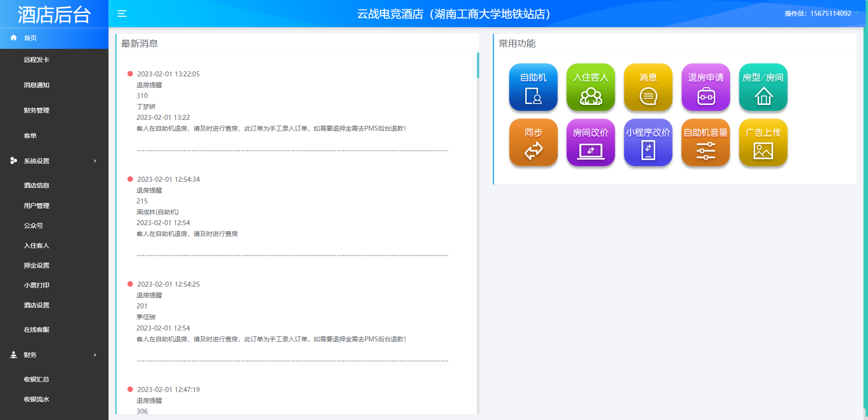Open the 入住客人 checked-in guests tile
The width and height of the screenshot is (868, 420).
coord(591,87)
